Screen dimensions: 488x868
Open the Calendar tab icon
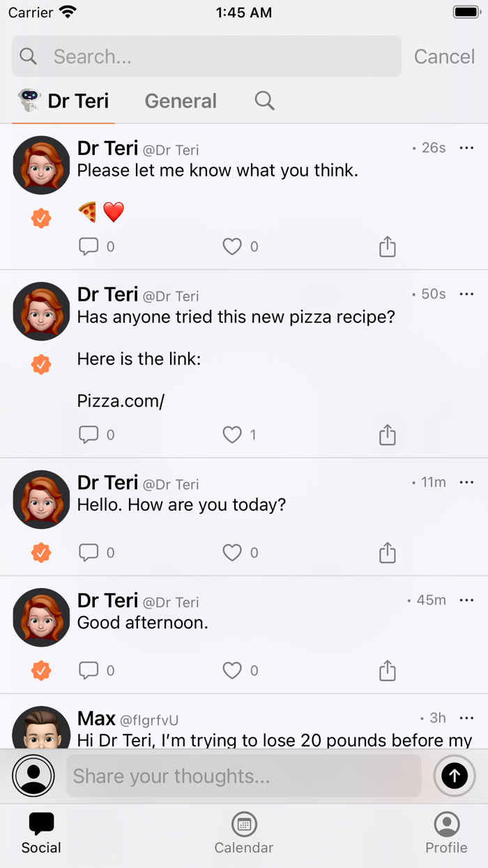pyautogui.click(x=244, y=824)
